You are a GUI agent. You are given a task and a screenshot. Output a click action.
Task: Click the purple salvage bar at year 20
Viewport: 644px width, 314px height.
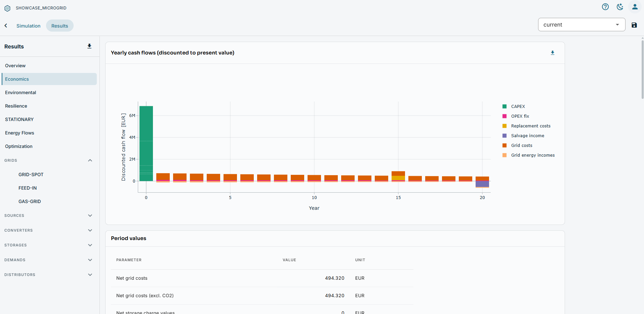coord(482,184)
